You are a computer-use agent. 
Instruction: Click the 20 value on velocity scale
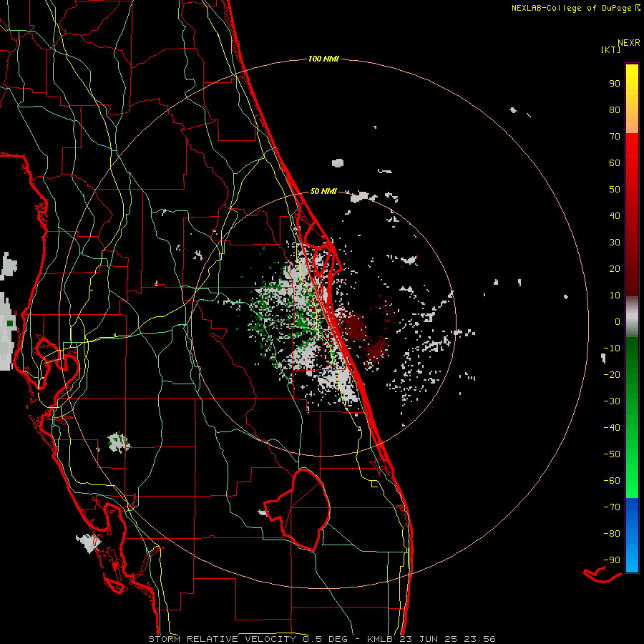coord(615,268)
